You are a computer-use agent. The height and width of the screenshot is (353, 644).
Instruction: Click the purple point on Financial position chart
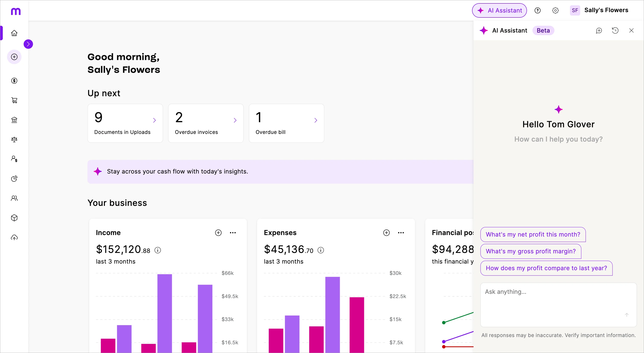point(444,342)
